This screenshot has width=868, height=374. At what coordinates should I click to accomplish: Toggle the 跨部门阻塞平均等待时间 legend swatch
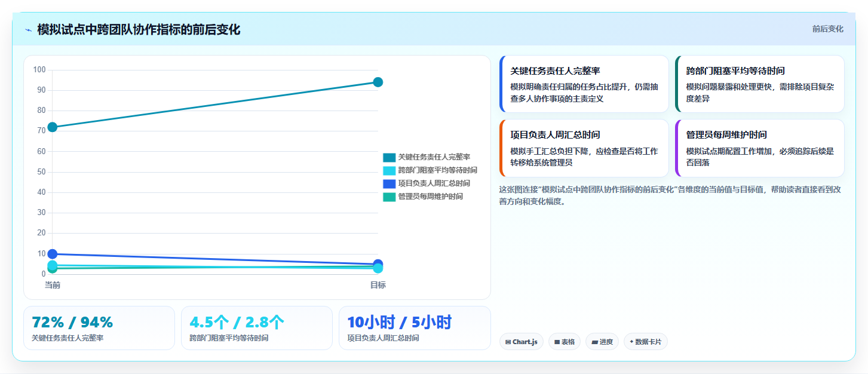(x=389, y=171)
